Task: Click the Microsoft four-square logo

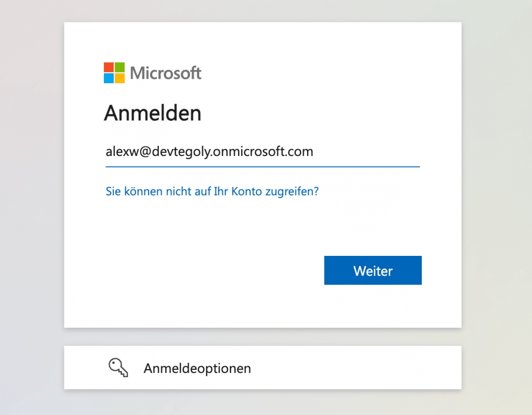Action: coord(114,73)
